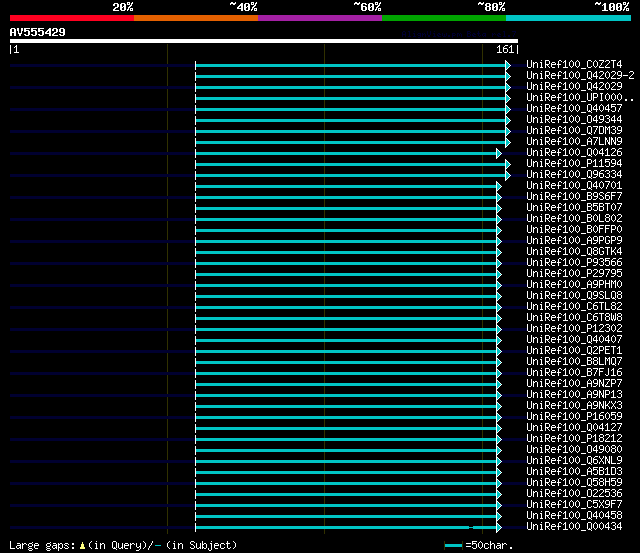This screenshot has width=640, height=553.
Task: Click the UniRef100_C0Z2T4 hit label
Action: click(x=574, y=64)
